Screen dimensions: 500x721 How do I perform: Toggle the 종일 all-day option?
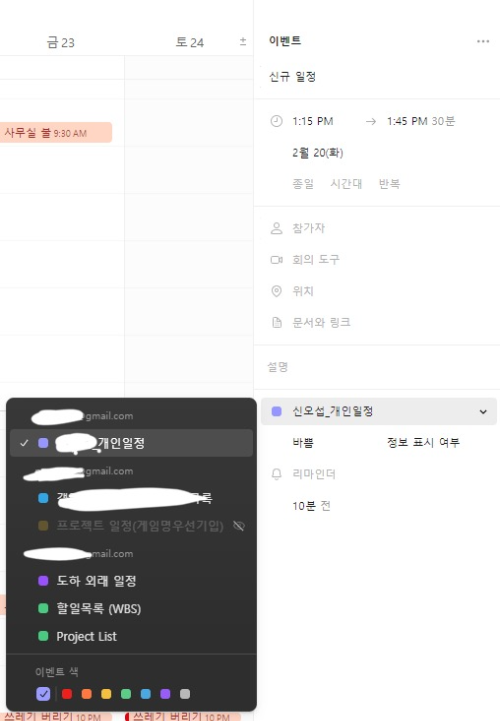coord(303,184)
